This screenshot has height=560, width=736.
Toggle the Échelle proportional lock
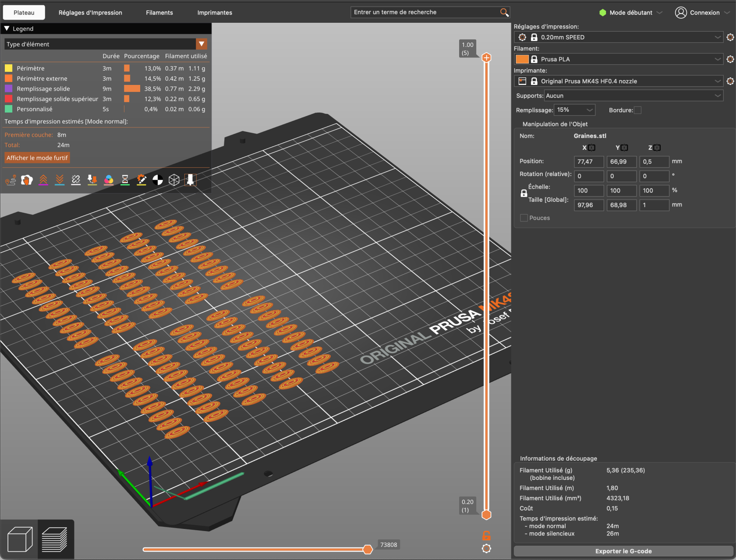tap(524, 193)
